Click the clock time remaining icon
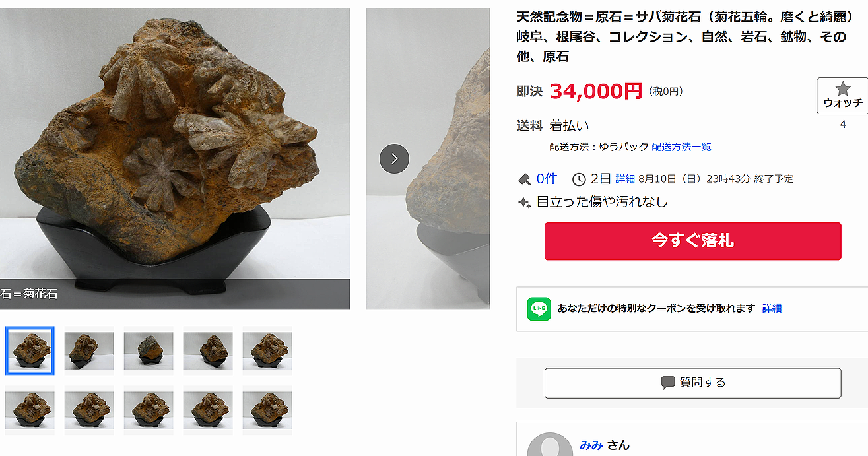 [x=579, y=179]
